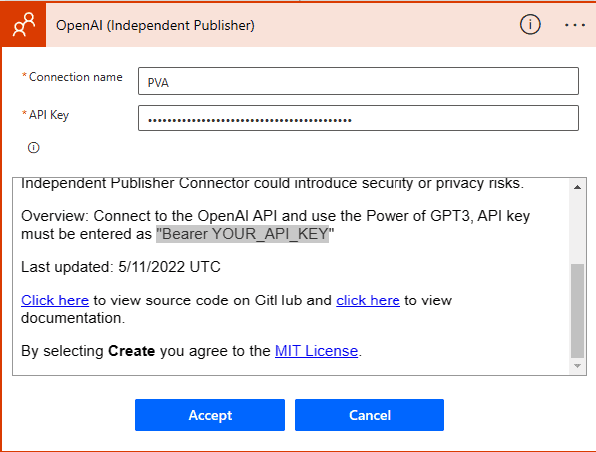The image size is (596, 452).
Task: Click the scroll up arrow in the description box
Action: 577,187
